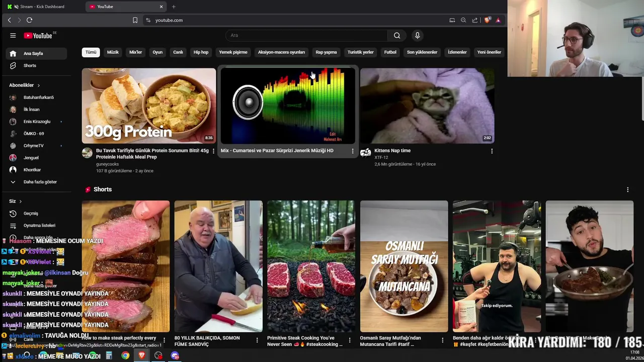This screenshot has width=644, height=362.
Task: Open more options for tavuk protein video
Action: click(213, 151)
